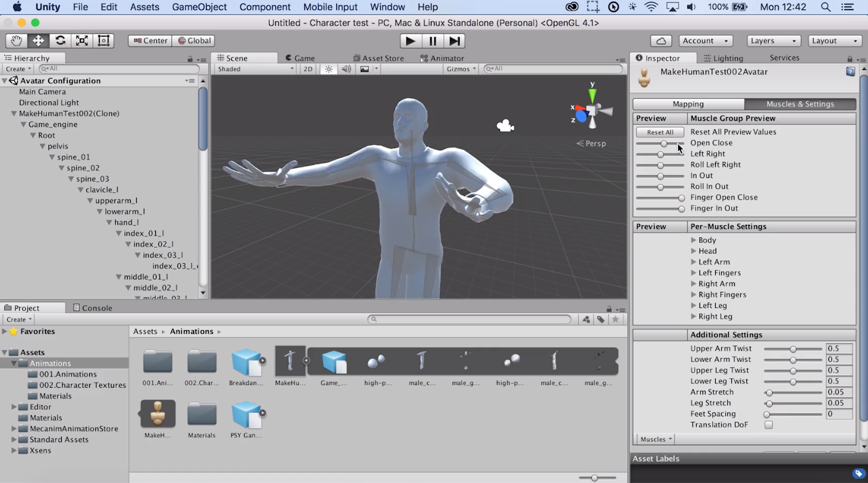
Task: Open macOS Wi-Fi status menu
Action: (x=651, y=7)
